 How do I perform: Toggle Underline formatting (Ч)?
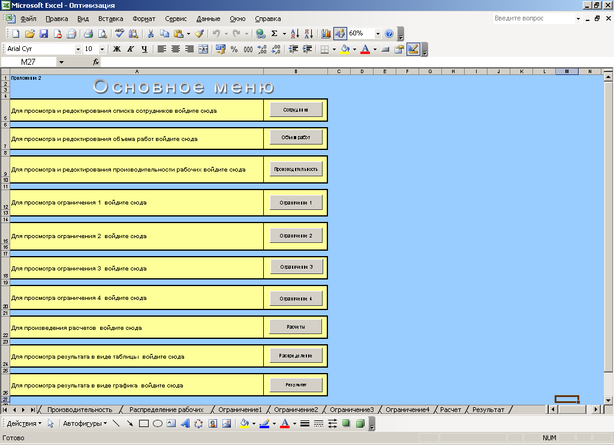tap(145, 48)
